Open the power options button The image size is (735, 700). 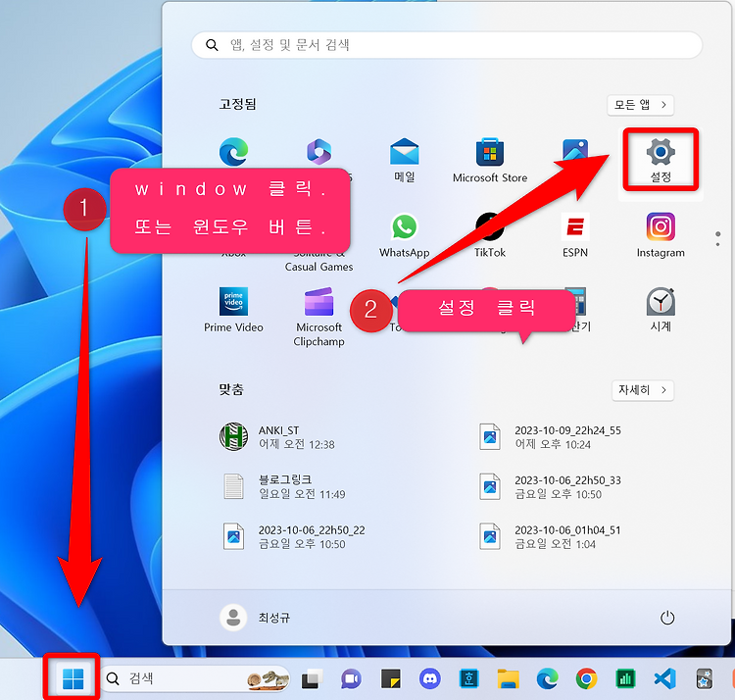pyautogui.click(x=667, y=618)
